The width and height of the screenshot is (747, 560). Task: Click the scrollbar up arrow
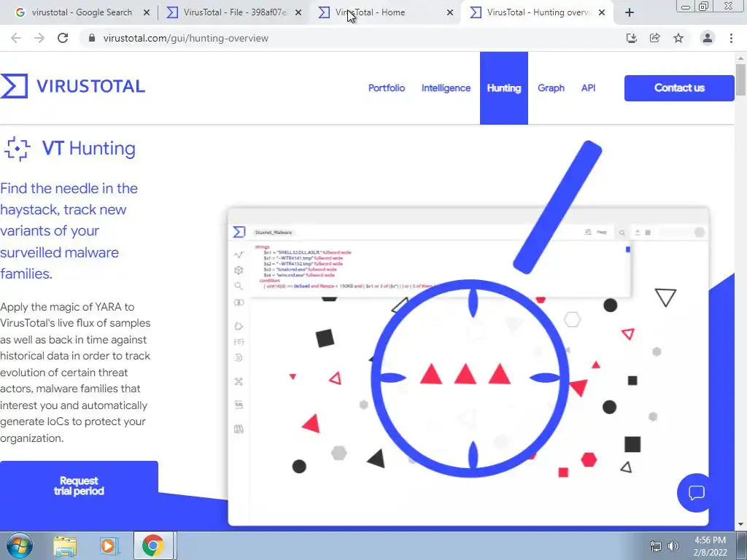[x=740, y=58]
